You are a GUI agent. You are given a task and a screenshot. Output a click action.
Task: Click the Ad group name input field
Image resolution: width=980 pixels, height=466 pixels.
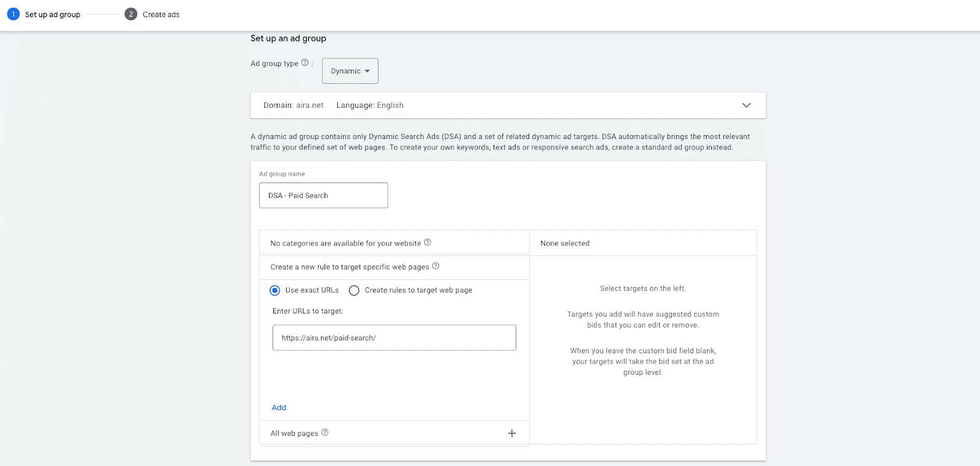pyautogui.click(x=323, y=195)
